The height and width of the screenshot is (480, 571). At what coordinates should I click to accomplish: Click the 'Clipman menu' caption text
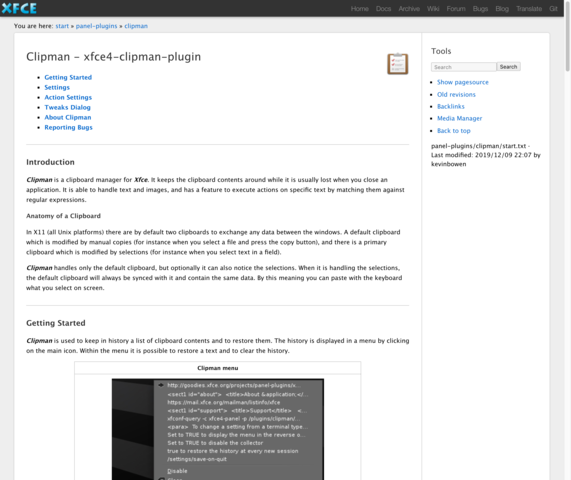tap(218, 368)
